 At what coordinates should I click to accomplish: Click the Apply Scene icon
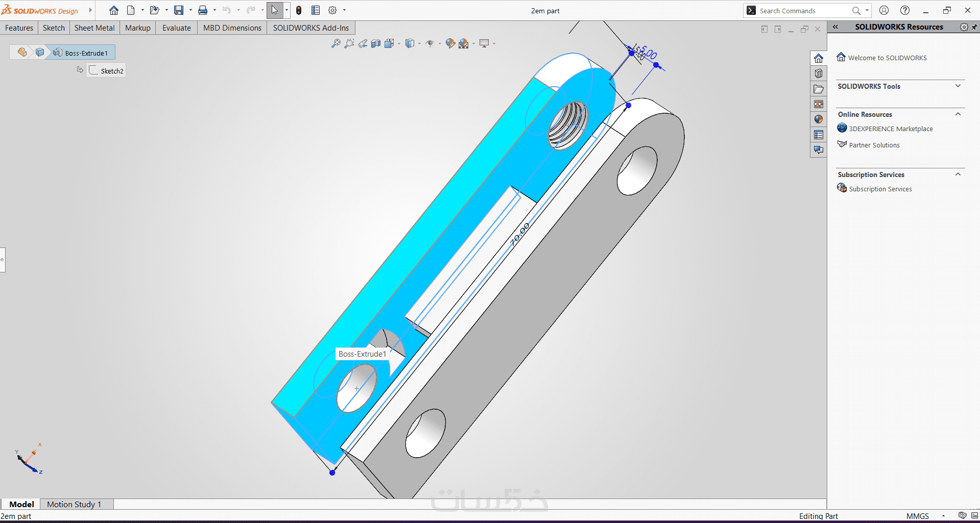point(463,44)
